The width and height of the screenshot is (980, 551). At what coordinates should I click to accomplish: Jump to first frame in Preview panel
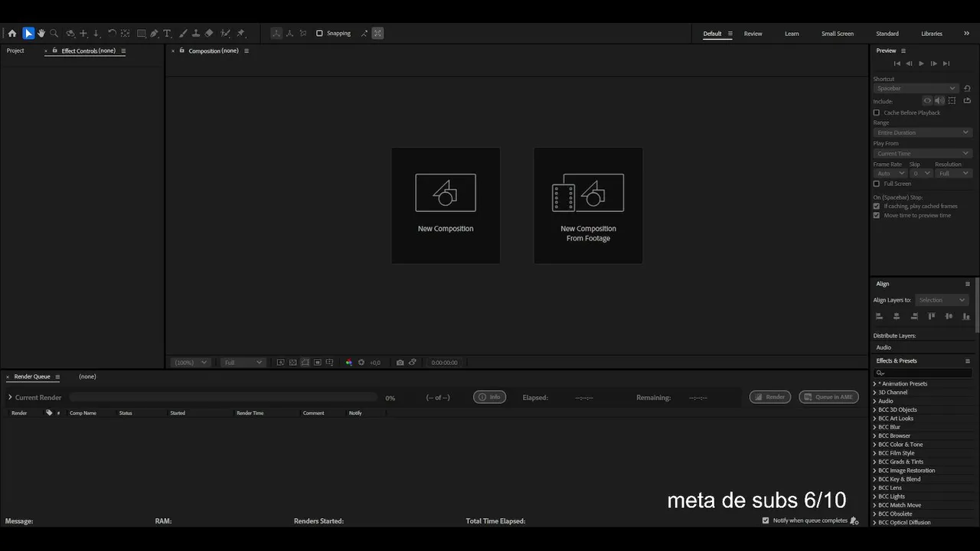[897, 64]
